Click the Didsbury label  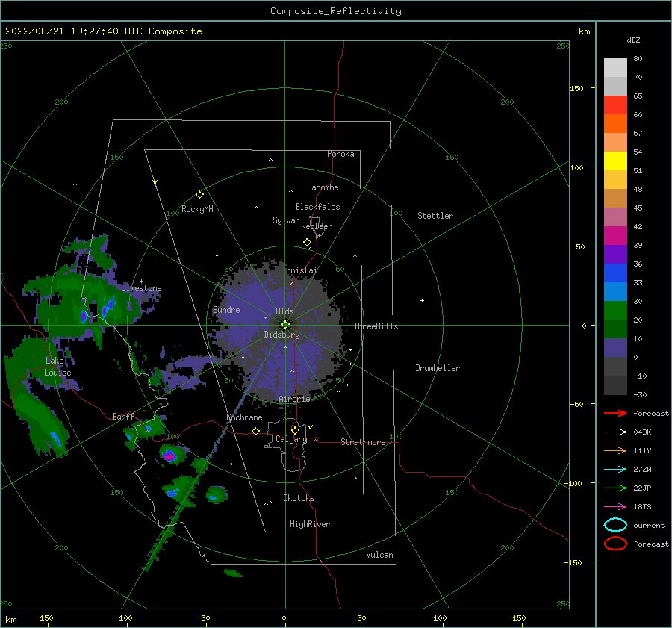tap(281, 335)
